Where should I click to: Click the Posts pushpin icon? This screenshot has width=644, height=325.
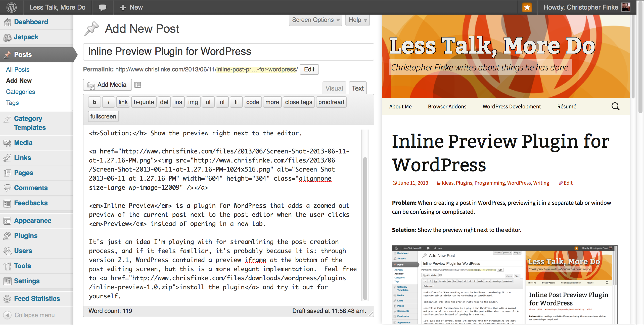[8, 55]
